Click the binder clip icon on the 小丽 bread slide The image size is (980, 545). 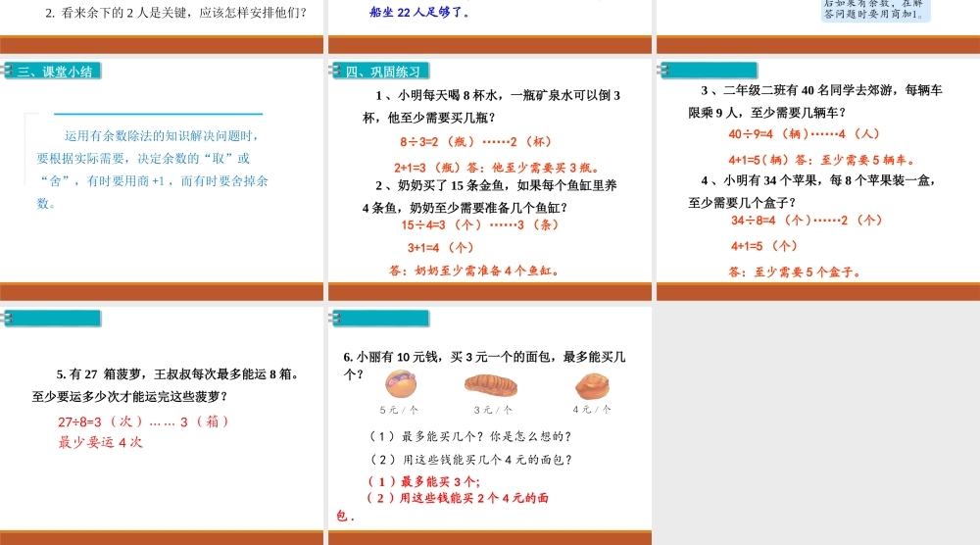click(336, 318)
